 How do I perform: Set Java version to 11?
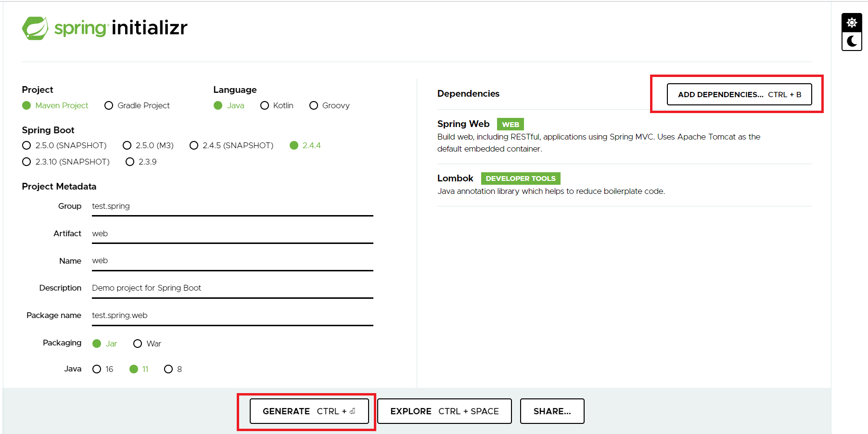pos(139,369)
